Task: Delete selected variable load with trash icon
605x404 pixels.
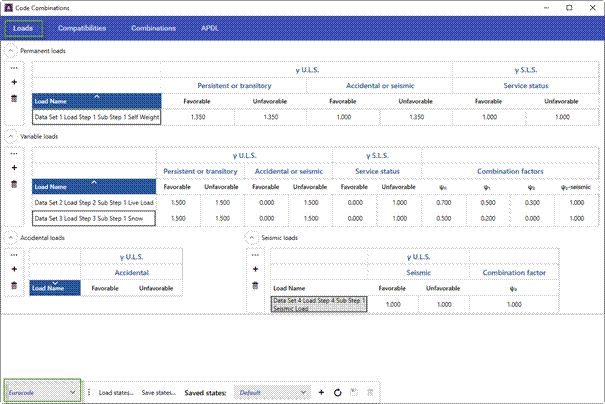Action: coord(14,184)
